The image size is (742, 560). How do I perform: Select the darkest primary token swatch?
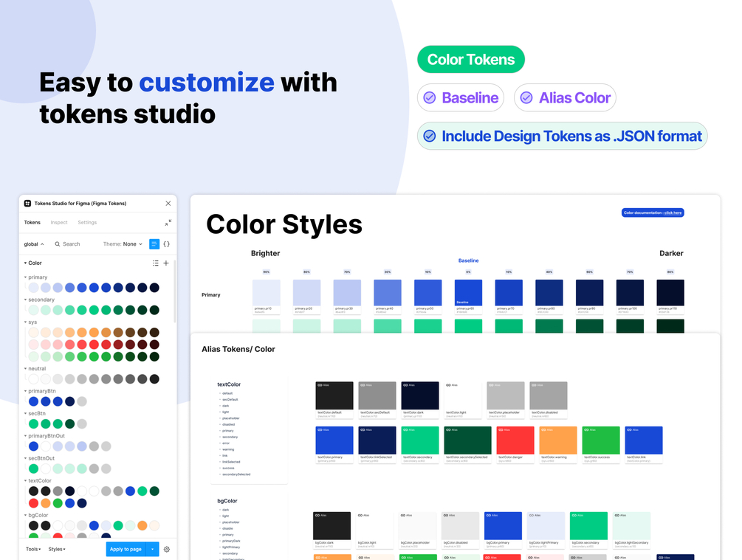(154, 288)
